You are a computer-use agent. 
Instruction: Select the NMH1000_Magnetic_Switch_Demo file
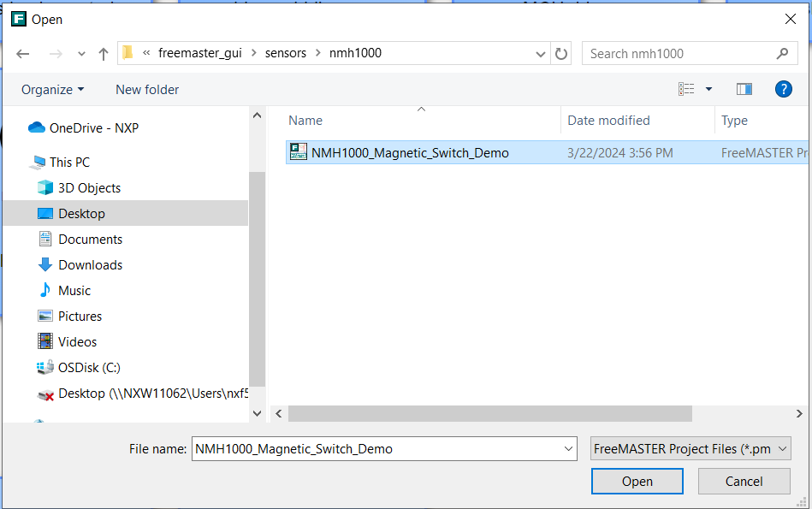[547, 153]
